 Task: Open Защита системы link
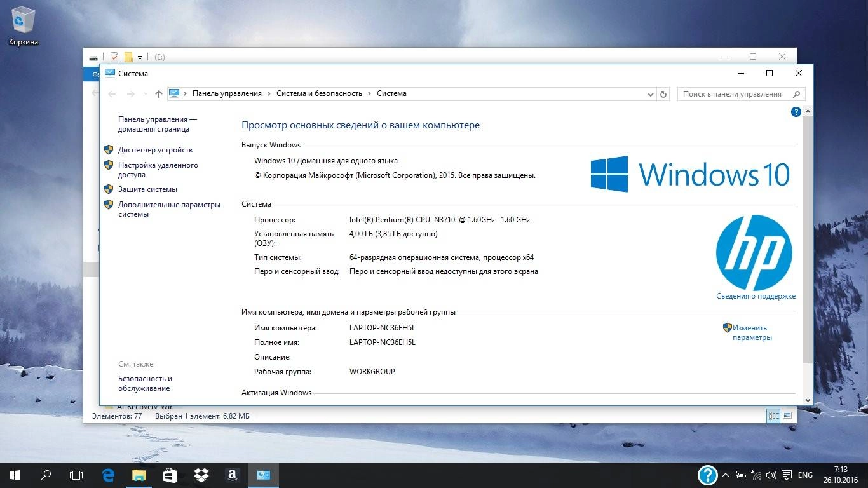[x=147, y=189]
